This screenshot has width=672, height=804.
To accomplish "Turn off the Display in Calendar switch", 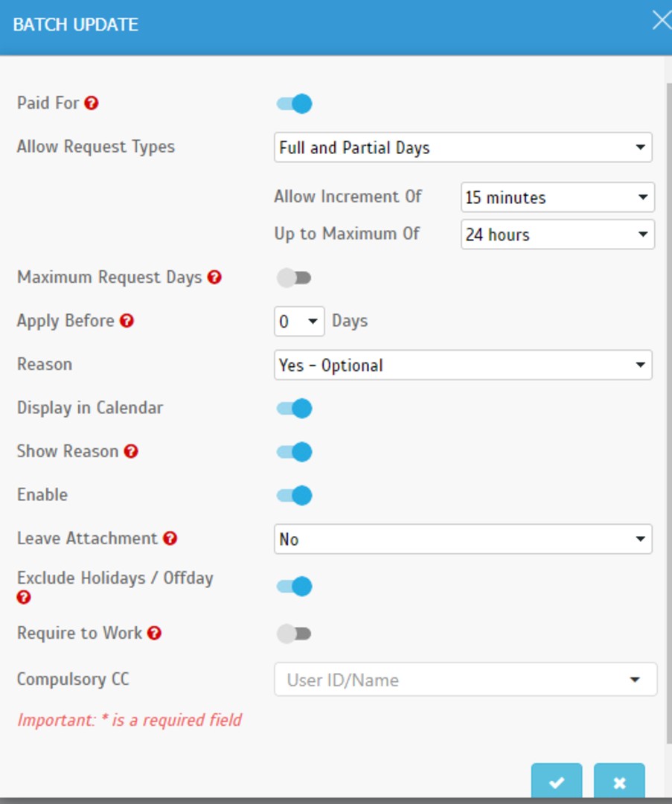I will tap(295, 408).
